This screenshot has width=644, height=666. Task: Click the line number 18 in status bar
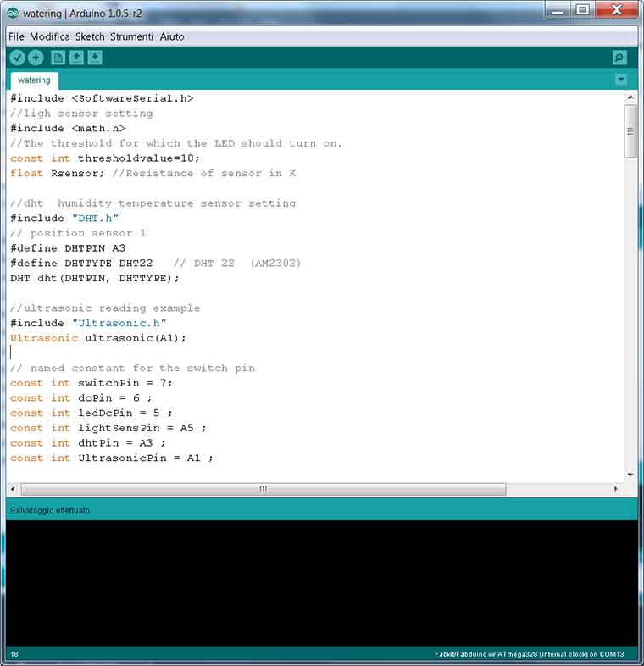pos(14,654)
